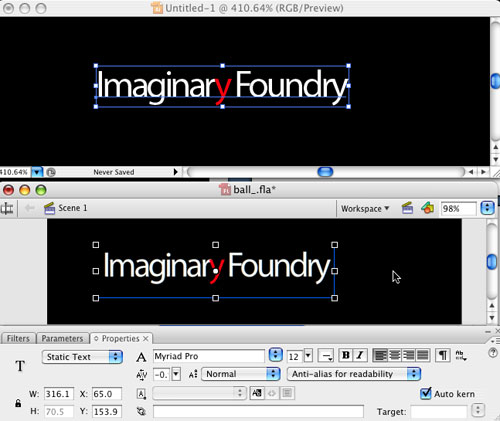This screenshot has height=421, width=500.
Task: Open Illustrator zoom level dropdown arrow
Action: point(37,172)
